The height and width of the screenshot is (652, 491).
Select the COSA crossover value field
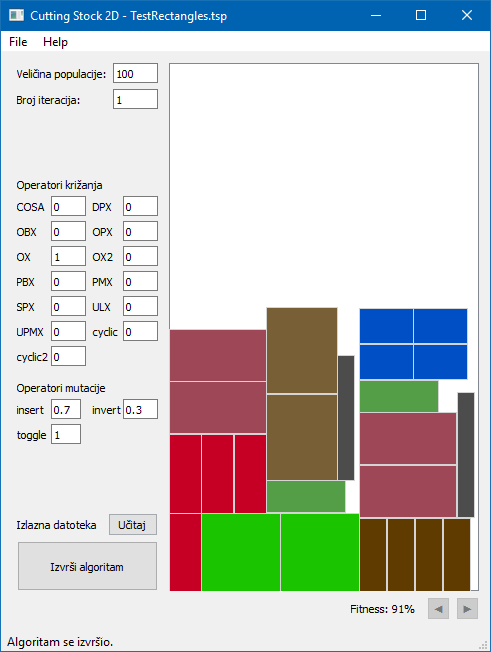pos(69,206)
